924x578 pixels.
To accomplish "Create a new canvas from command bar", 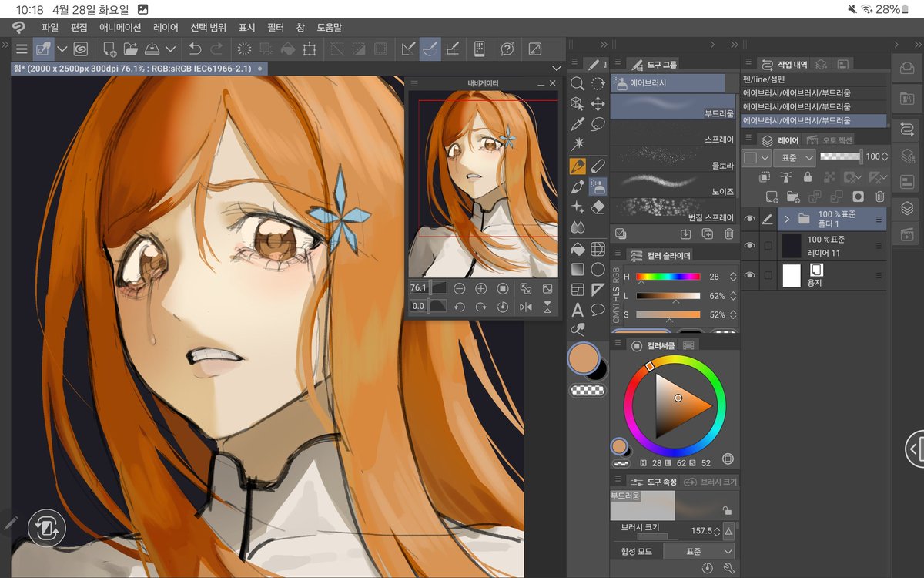I will pyautogui.click(x=109, y=49).
